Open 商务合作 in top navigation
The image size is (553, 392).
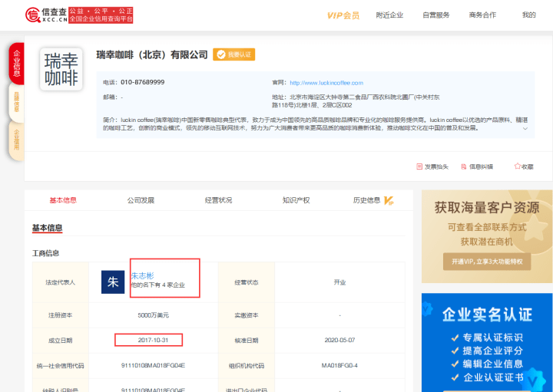pos(482,15)
